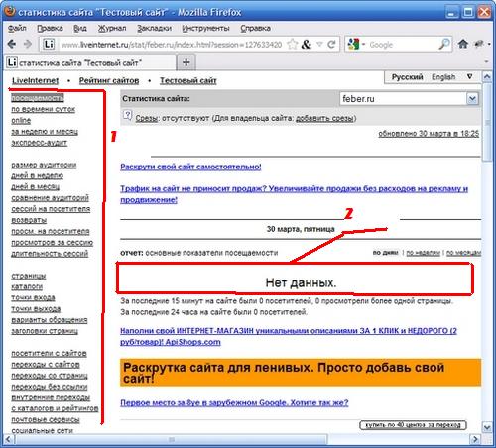Open the Справка menu
This screenshot has height=448, width=496.
point(255,29)
